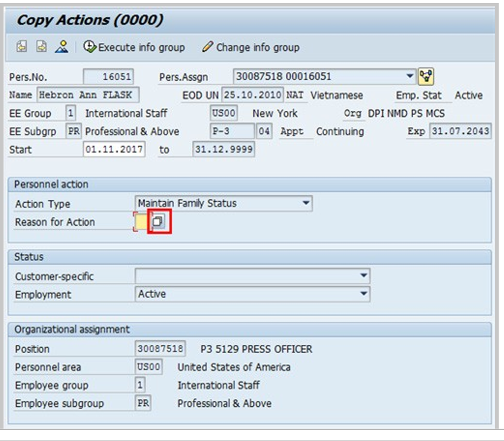504x441 pixels.
Task: Click the Appt text Continuing
Action: tap(340, 131)
